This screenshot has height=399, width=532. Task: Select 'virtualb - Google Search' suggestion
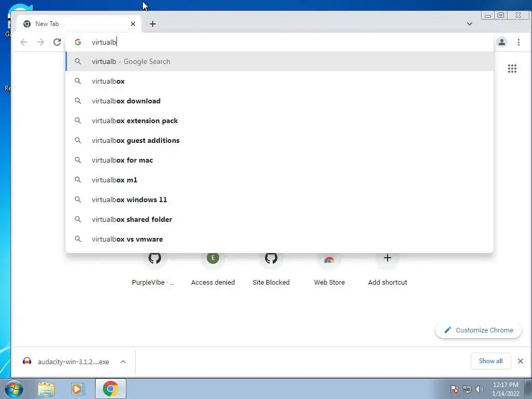point(280,61)
